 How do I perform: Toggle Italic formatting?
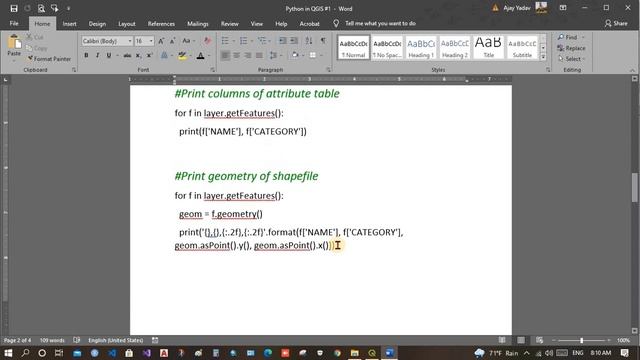point(97,55)
